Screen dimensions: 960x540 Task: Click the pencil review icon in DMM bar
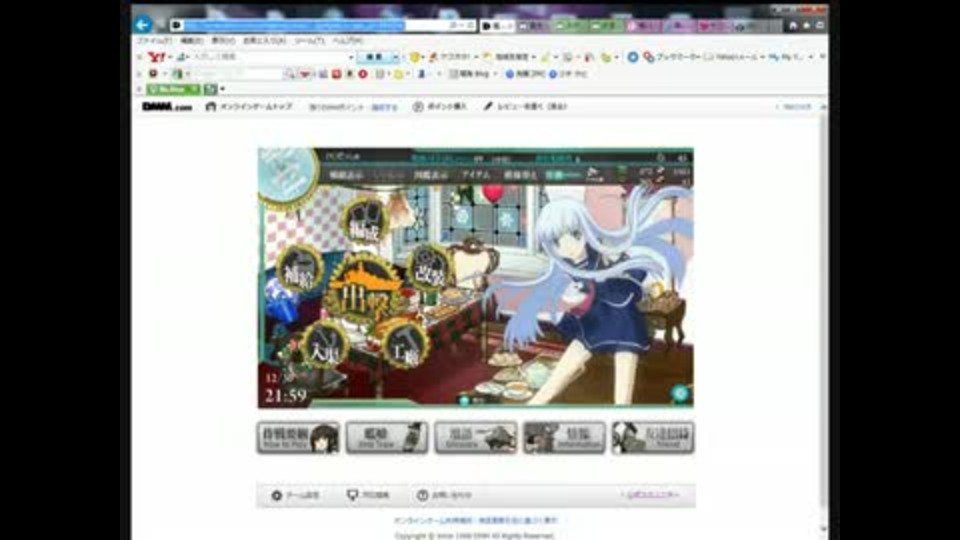pyautogui.click(x=488, y=107)
